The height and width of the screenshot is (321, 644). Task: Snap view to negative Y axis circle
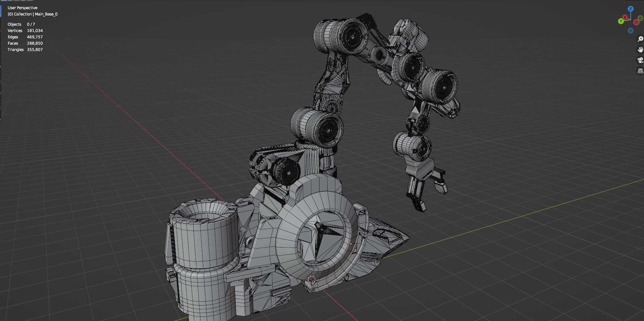[640, 18]
